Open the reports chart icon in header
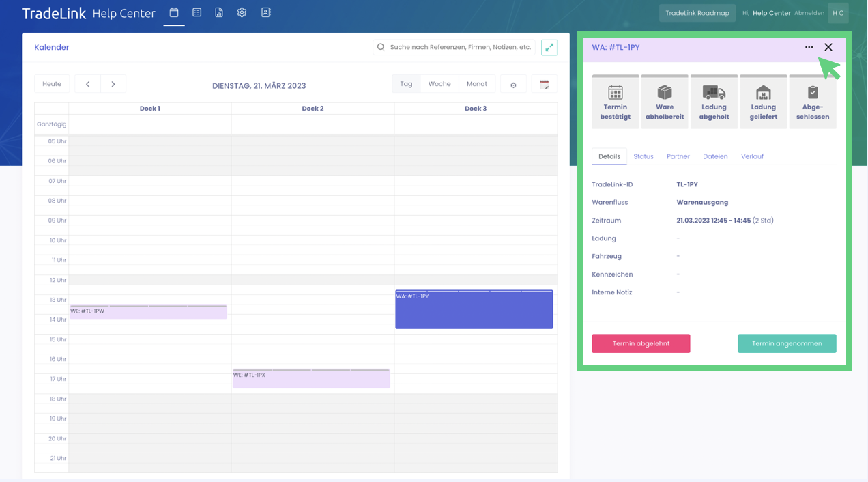Image resolution: width=868 pixels, height=482 pixels. coord(219,13)
